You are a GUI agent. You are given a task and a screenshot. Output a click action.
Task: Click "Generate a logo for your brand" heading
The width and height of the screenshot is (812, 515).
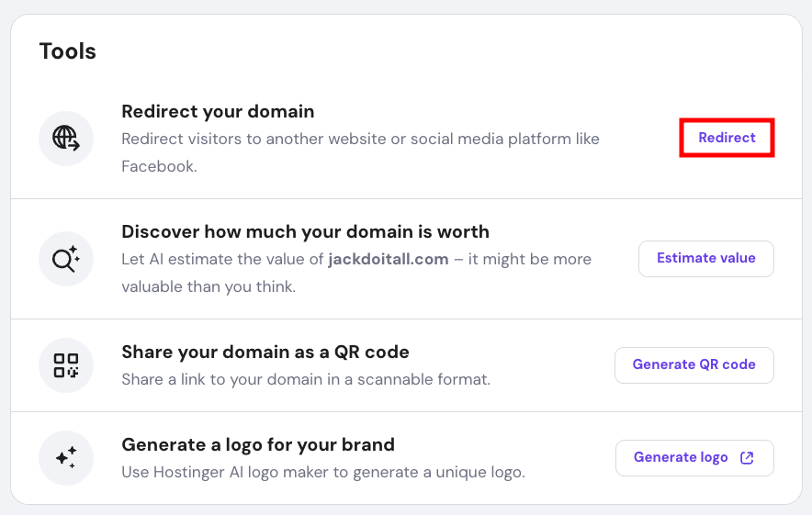258,445
